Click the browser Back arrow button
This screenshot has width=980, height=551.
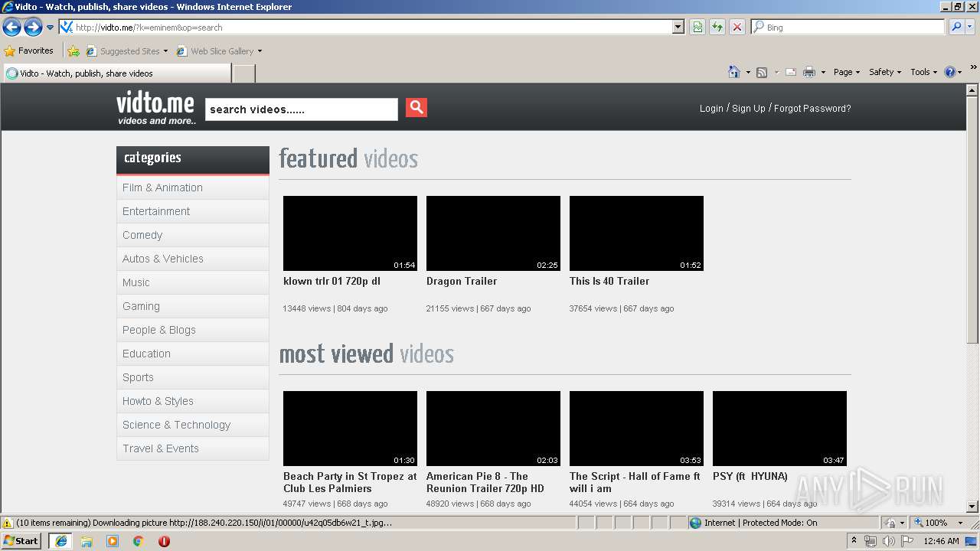[x=12, y=28]
